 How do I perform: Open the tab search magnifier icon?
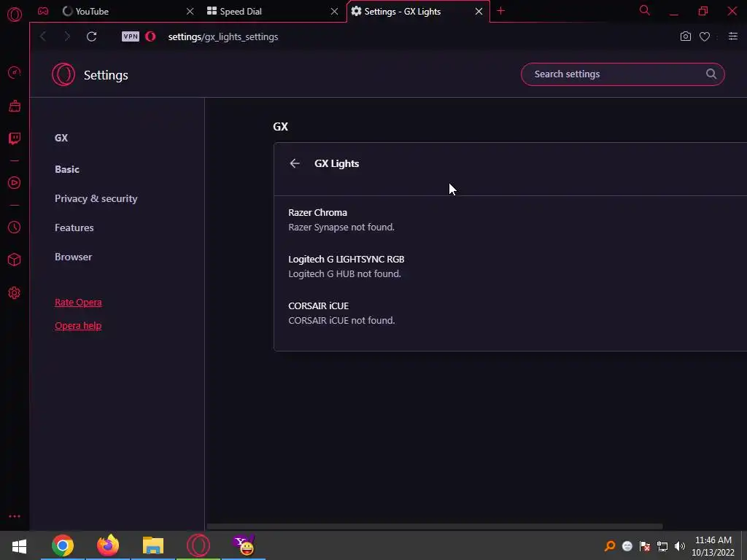[645, 10]
